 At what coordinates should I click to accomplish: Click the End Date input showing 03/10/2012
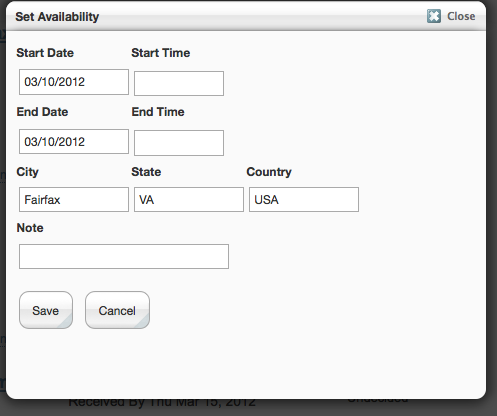(x=74, y=142)
